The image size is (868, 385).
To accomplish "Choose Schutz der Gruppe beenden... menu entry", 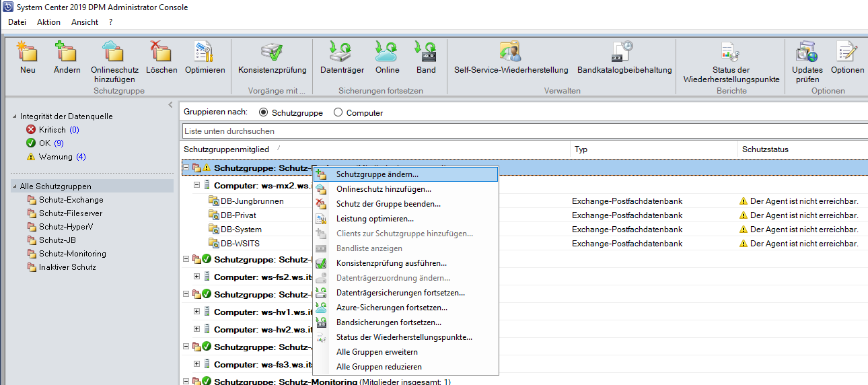I will click(406, 204).
